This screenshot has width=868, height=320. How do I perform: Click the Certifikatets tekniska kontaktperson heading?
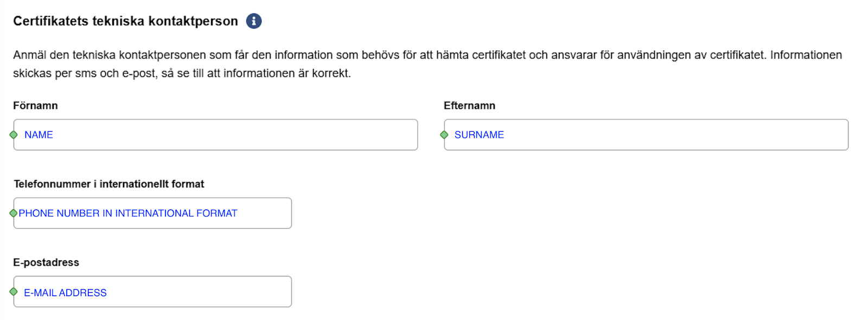click(x=125, y=21)
